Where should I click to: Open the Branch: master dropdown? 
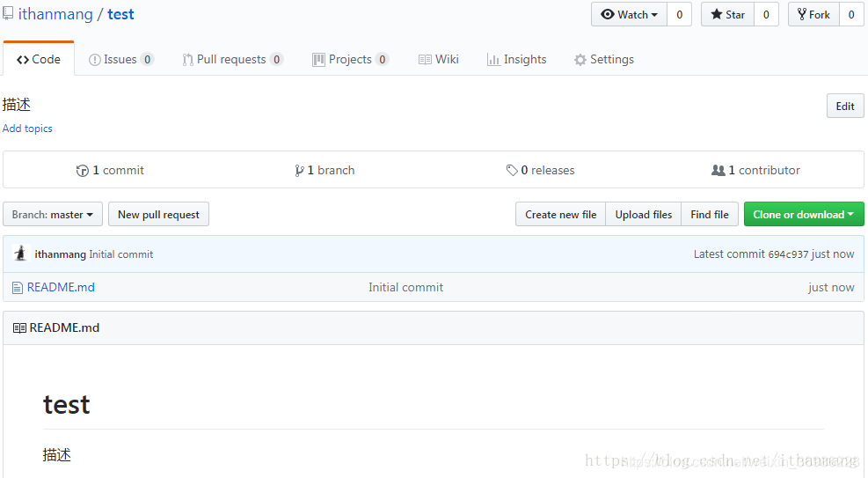(x=53, y=215)
